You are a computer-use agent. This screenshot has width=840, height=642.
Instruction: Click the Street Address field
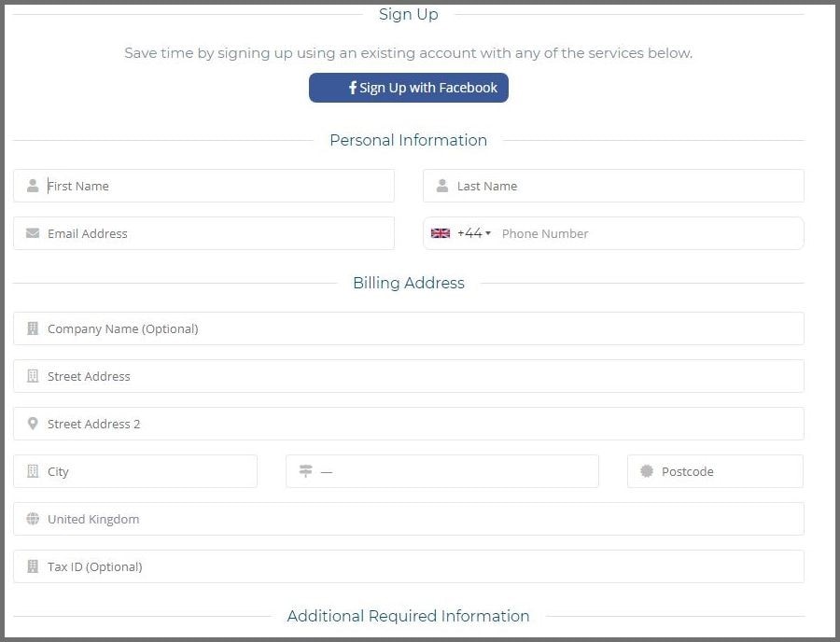(409, 376)
